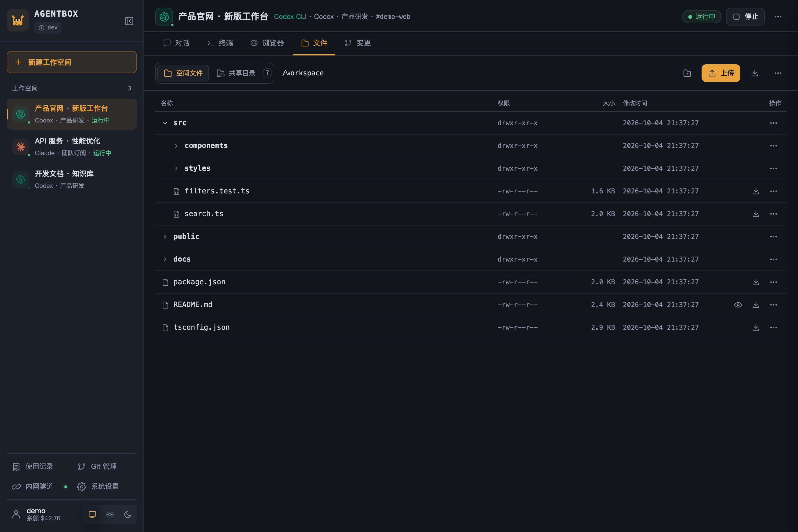Click the dev version badge
This screenshot has width=798, height=532.
[48, 27]
